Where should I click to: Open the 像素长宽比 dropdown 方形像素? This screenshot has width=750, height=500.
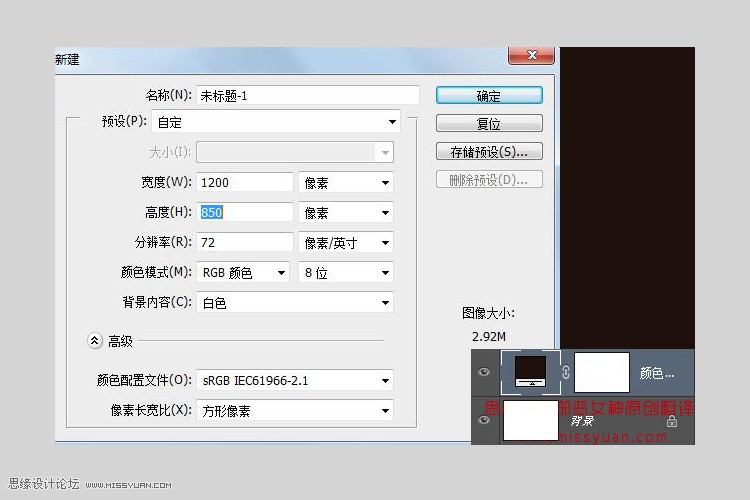pos(295,411)
